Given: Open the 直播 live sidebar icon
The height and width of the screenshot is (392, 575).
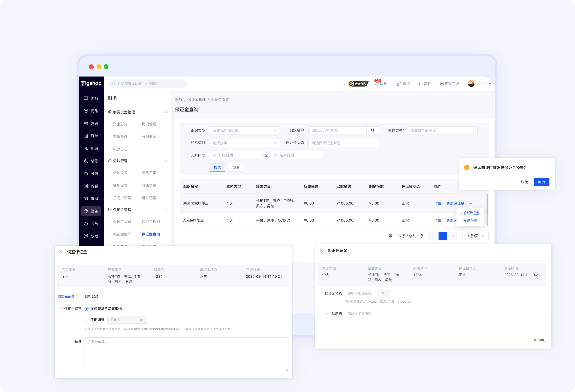Looking at the screenshot, I should 86,198.
